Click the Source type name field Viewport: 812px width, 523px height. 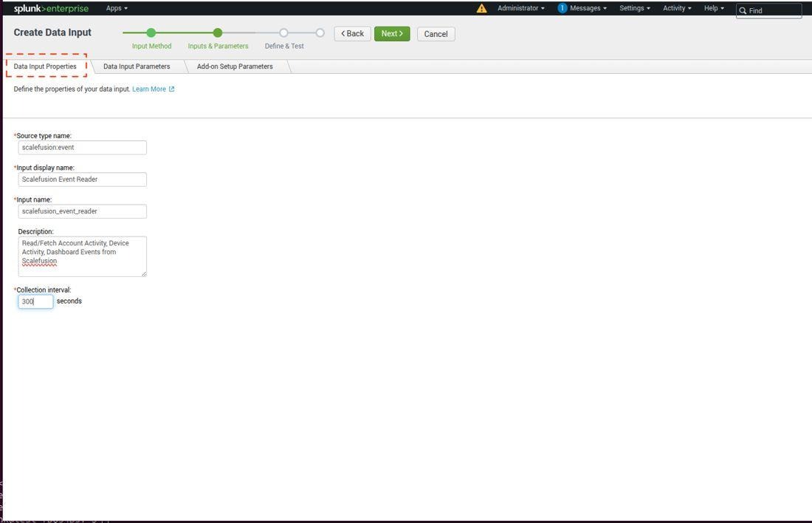[x=83, y=148]
